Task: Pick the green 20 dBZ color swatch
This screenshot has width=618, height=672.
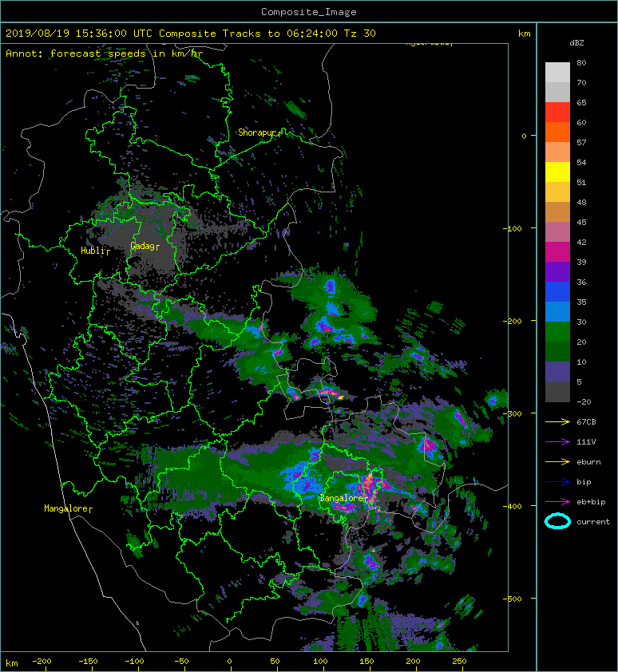Action: (557, 332)
